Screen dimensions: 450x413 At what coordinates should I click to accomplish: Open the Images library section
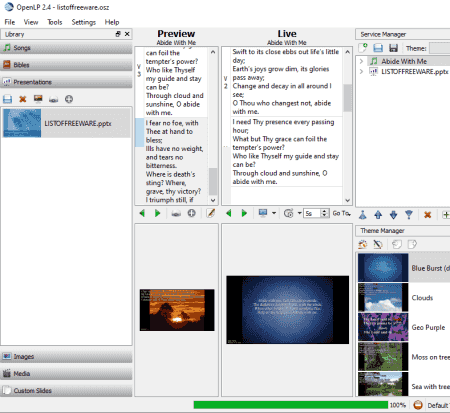click(x=66, y=356)
